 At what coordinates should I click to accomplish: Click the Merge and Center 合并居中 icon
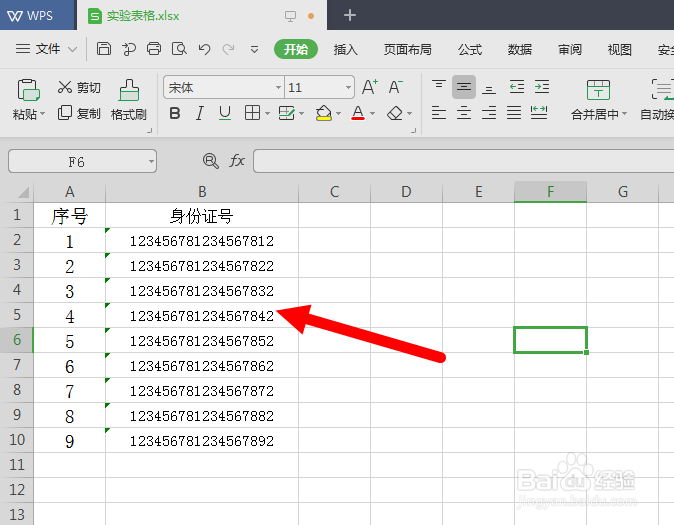click(598, 90)
